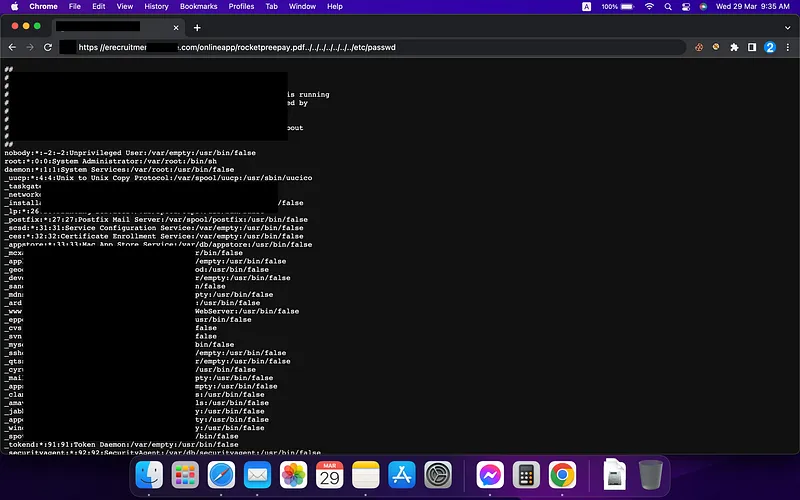Image resolution: width=800 pixels, height=500 pixels.
Task: Reload the current page
Action: pyautogui.click(x=48, y=47)
